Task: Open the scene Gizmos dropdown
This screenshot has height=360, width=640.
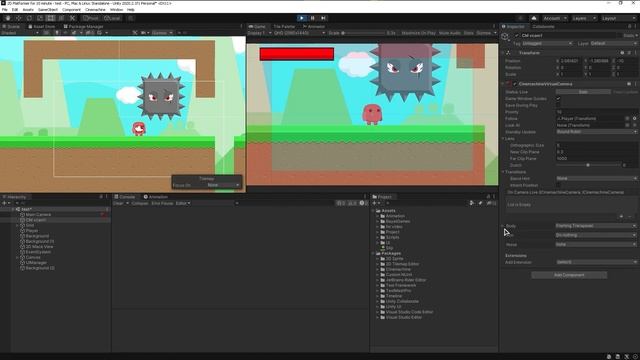Action: click(x=162, y=33)
